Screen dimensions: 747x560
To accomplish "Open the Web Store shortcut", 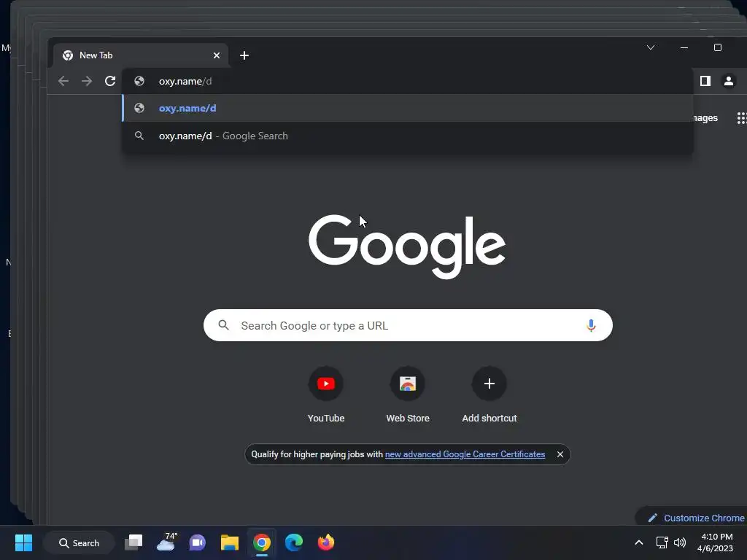I will point(408,394).
